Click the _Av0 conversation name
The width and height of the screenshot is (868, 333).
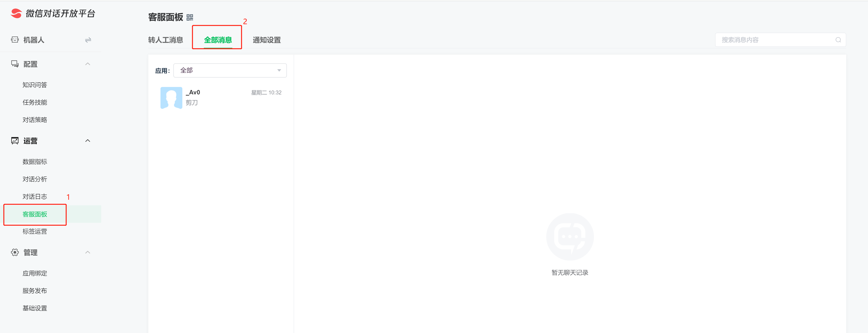193,92
